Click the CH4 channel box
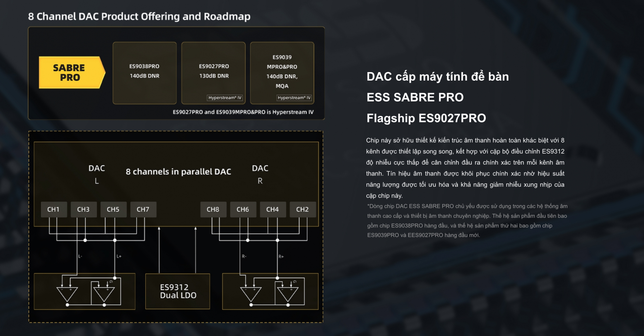Image resolution: width=644 pixels, height=336 pixels. pos(273,209)
